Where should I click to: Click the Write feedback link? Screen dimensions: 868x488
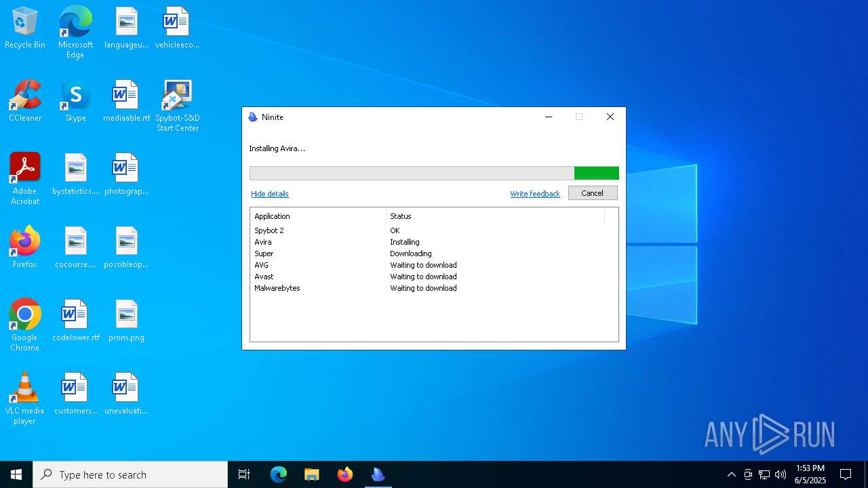coord(535,194)
